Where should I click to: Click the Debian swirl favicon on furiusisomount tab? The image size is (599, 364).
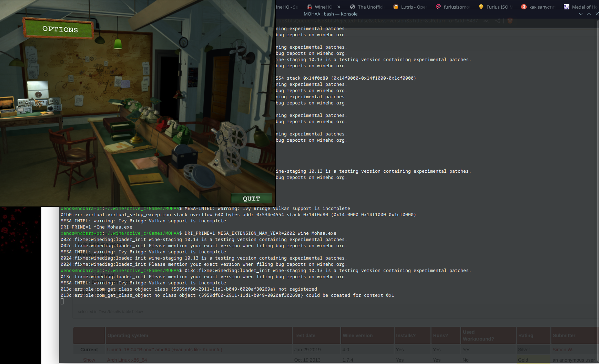438,7
